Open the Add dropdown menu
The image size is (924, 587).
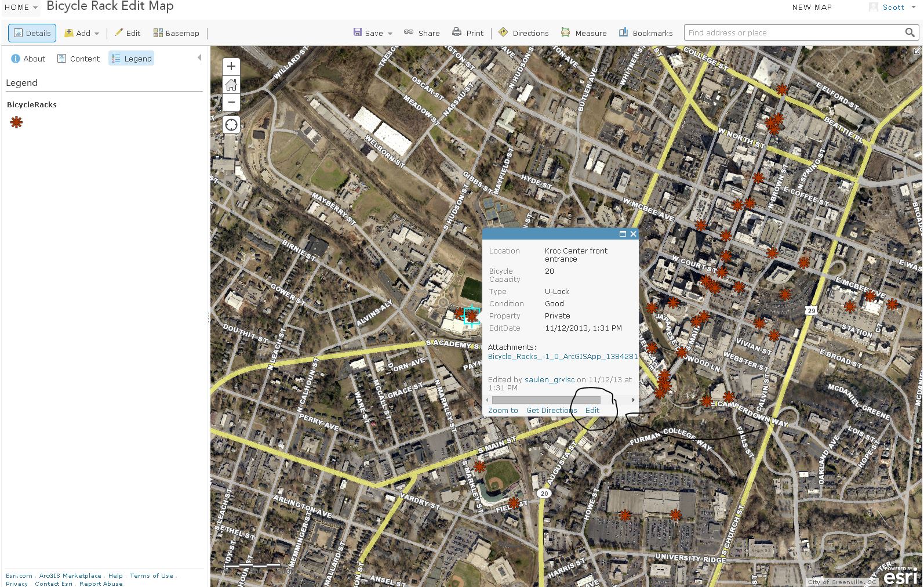(x=82, y=33)
